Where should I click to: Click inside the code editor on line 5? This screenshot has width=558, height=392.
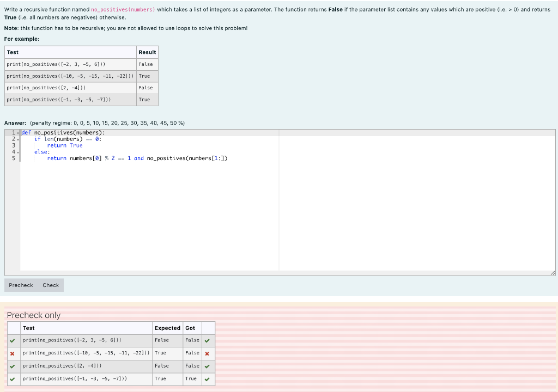[x=136, y=158]
